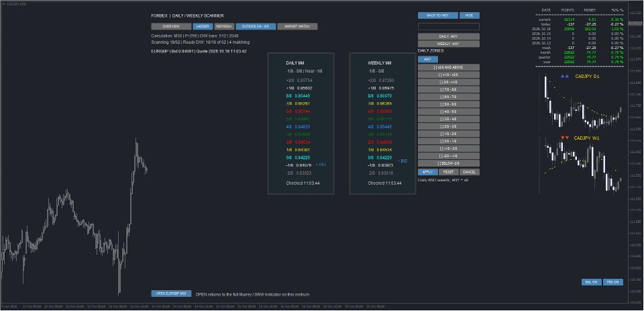
Task: Open the DAILY: ANY filter
Action: [x=449, y=36]
